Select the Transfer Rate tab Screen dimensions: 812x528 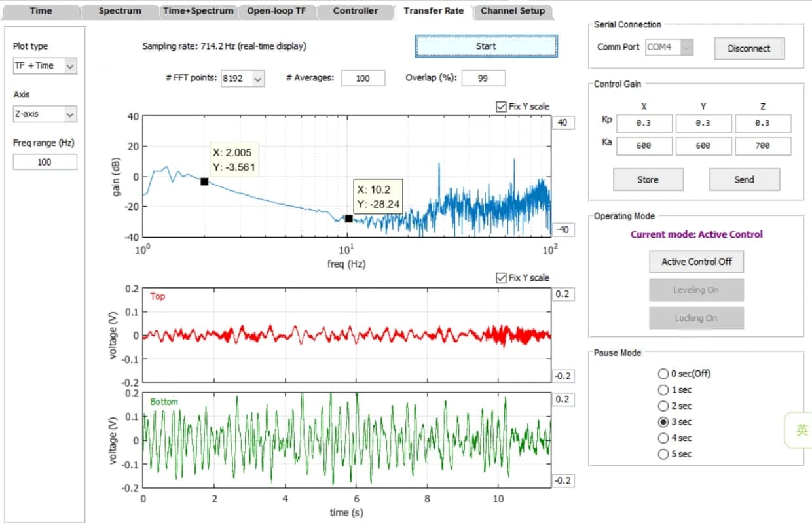(434, 11)
